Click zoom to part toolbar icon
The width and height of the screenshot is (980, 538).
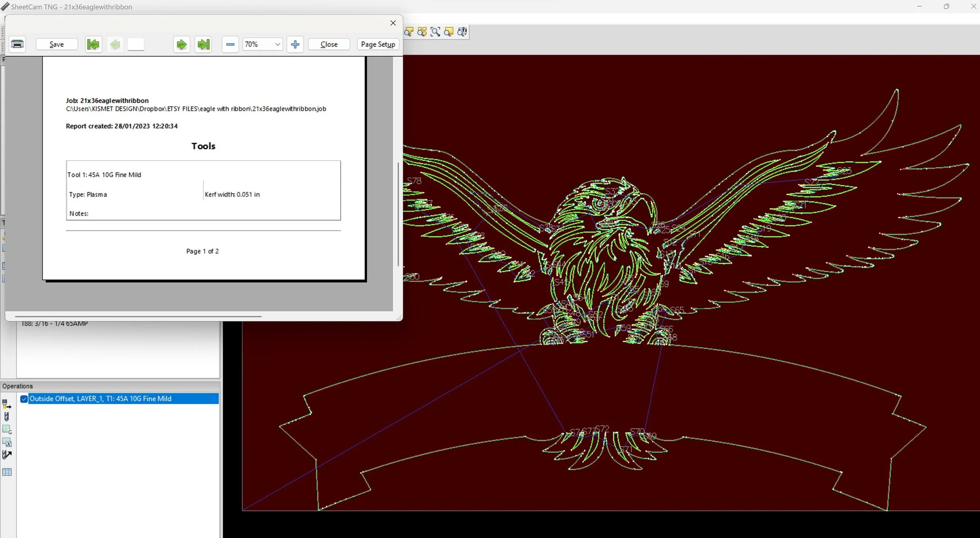[408, 32]
